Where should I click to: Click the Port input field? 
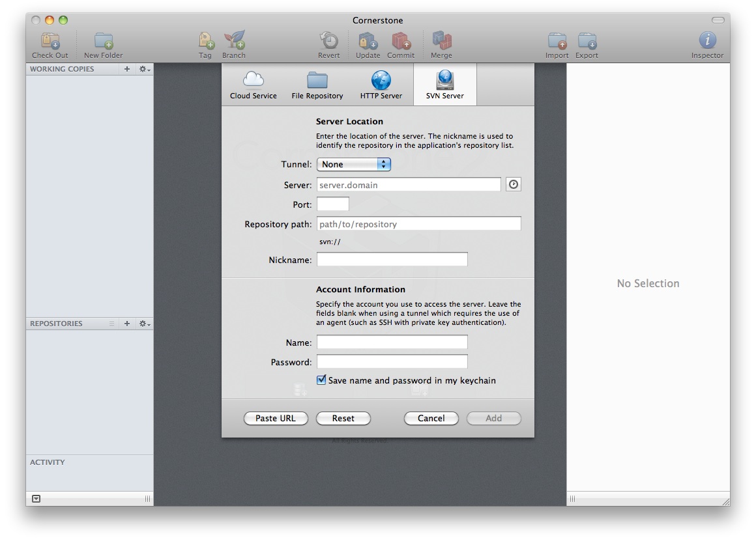(x=332, y=204)
